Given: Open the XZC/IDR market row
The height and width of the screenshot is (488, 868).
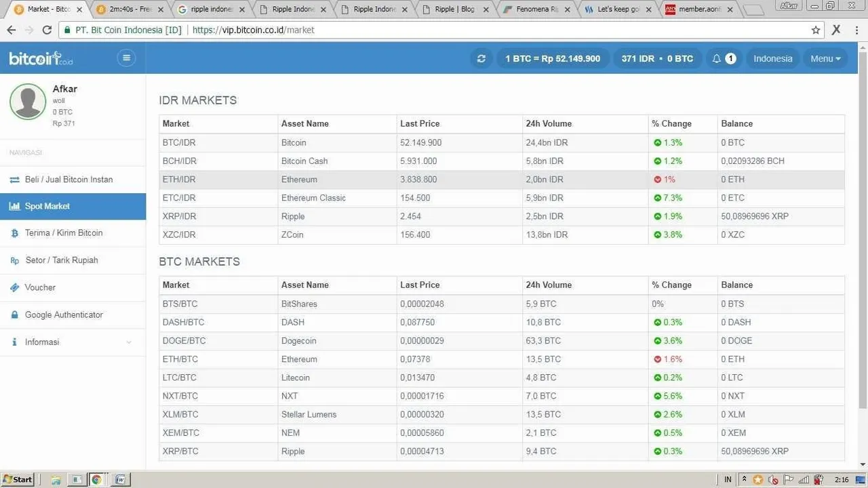Looking at the screenshot, I should 502,235.
